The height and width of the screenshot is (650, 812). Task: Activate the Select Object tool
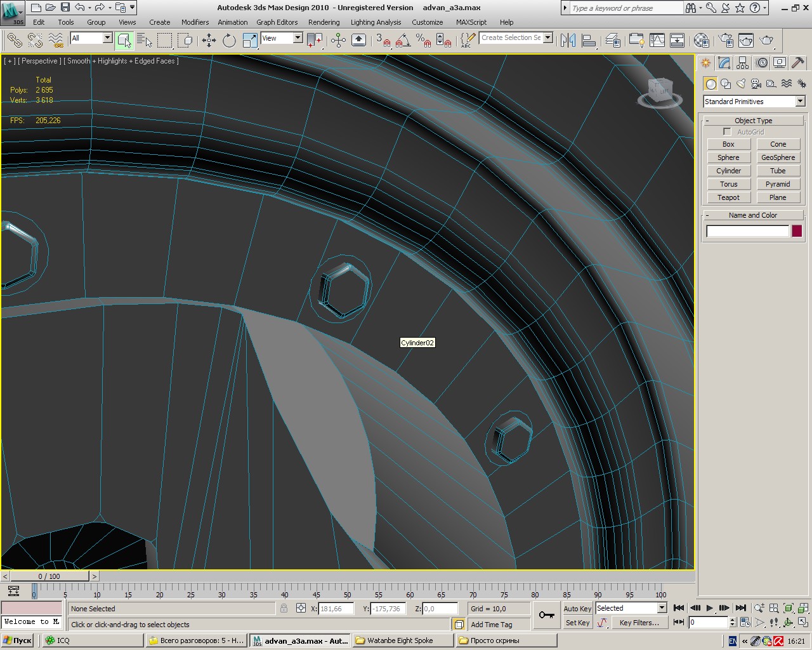124,41
